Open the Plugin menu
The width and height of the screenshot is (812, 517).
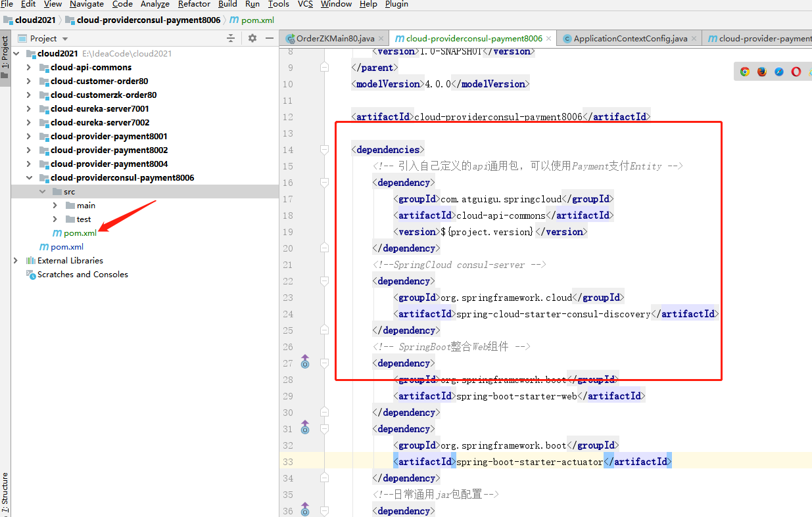coord(396,4)
